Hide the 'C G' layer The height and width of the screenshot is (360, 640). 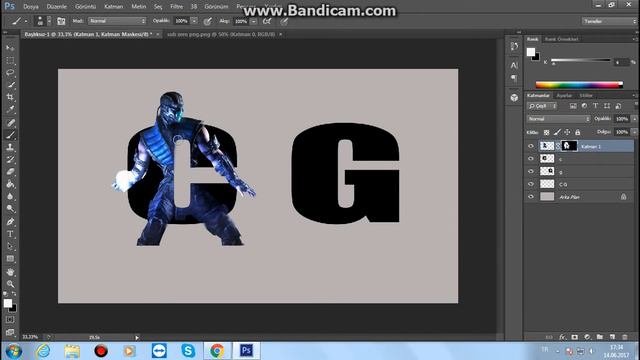pyautogui.click(x=531, y=184)
